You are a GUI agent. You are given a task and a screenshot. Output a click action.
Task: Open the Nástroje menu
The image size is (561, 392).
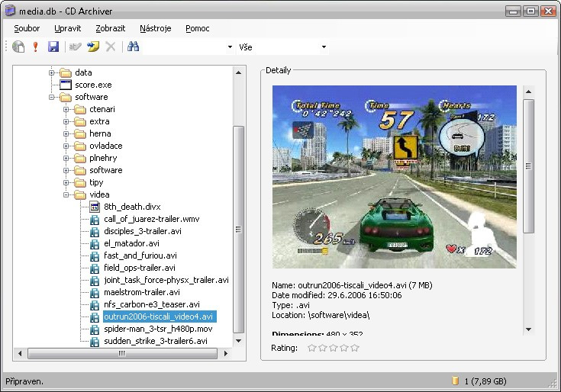(155, 28)
